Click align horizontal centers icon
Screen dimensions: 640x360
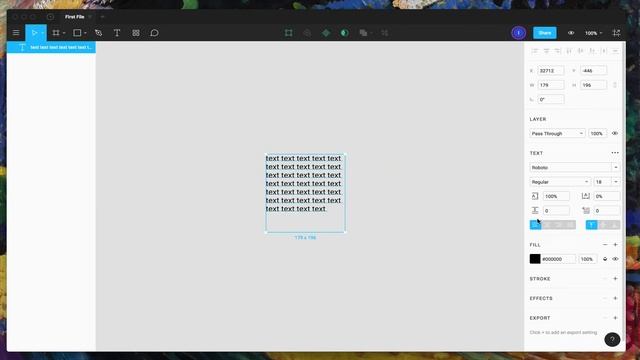click(x=546, y=51)
